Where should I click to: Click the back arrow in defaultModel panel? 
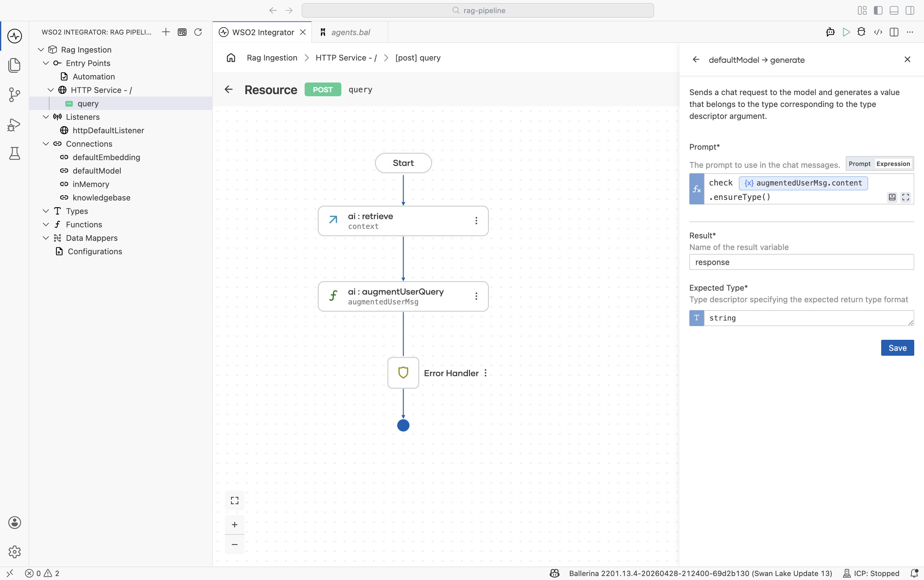click(696, 60)
